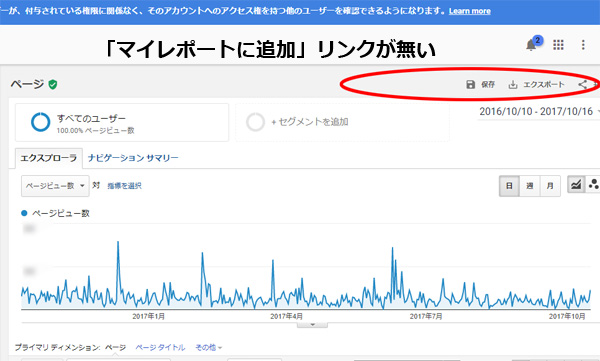Screen dimensions: 600x361
Task: Open the ページビュー数 metric dropdown
Action: [55, 186]
